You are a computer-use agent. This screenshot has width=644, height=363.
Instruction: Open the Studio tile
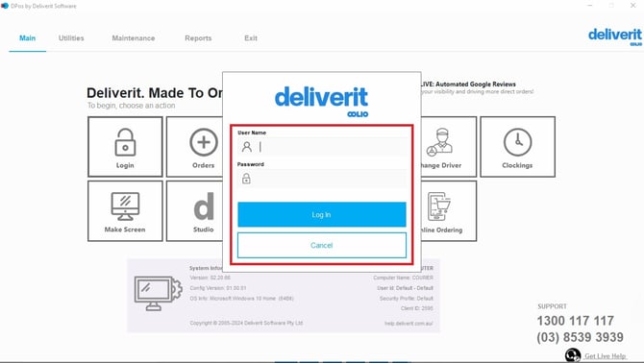tap(195, 211)
